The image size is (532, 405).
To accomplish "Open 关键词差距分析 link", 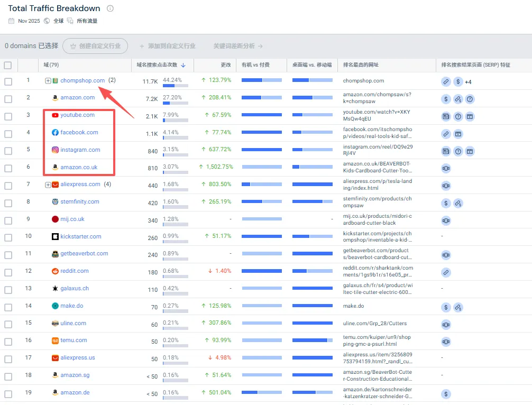I will click(x=238, y=46).
